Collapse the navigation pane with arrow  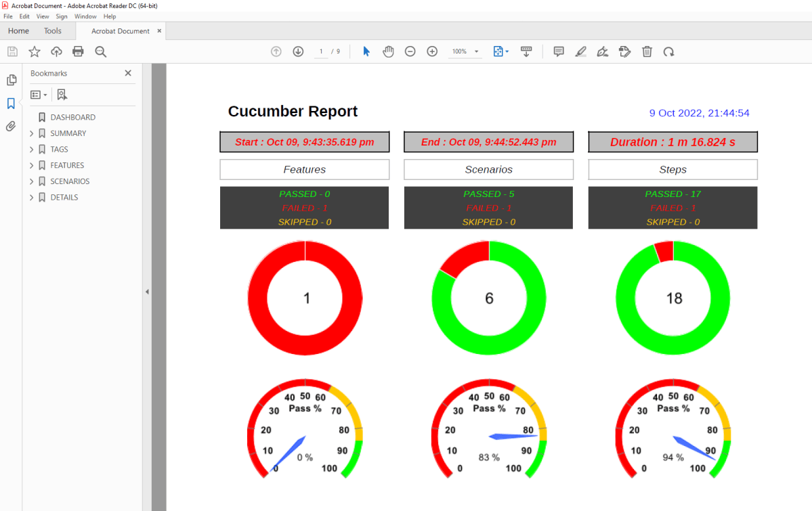[147, 292]
